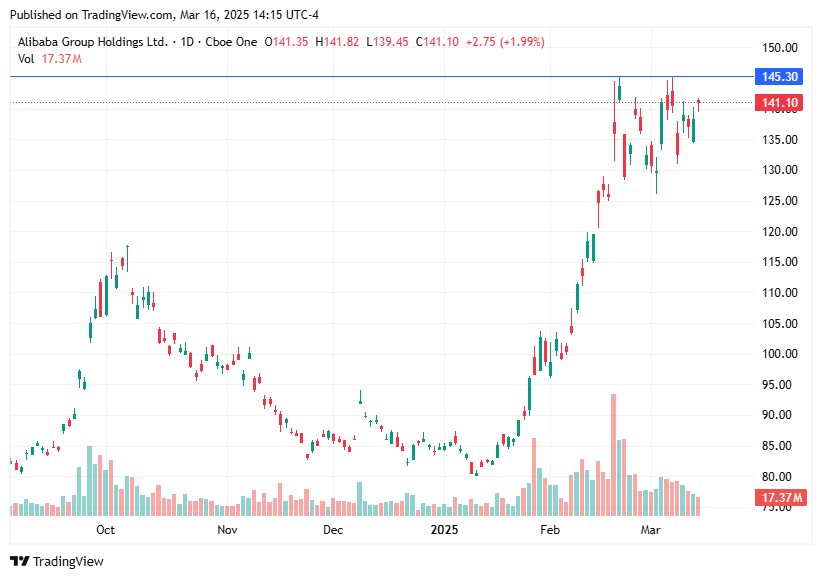Click the 2025 label on time axis
The height and width of the screenshot is (579, 822).
click(444, 530)
